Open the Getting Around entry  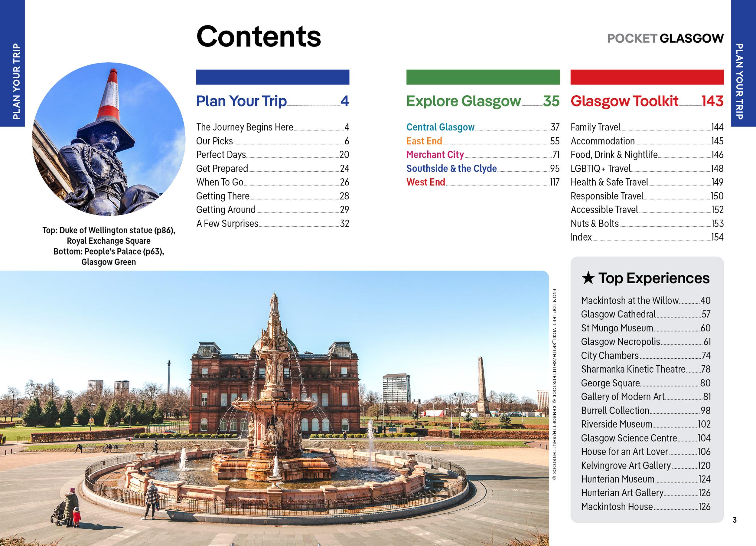(226, 210)
